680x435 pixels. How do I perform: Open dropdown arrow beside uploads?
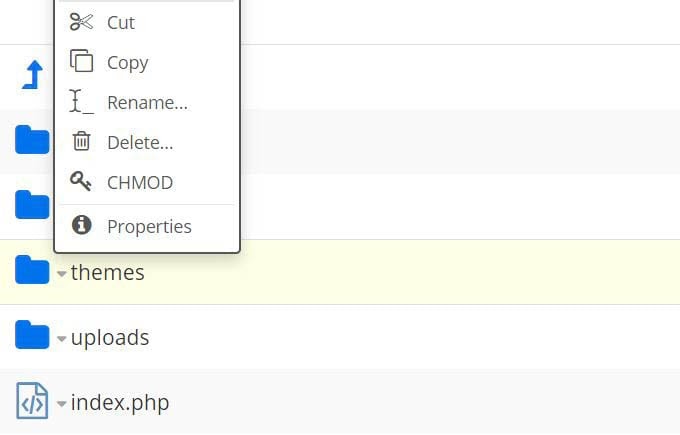(62, 339)
